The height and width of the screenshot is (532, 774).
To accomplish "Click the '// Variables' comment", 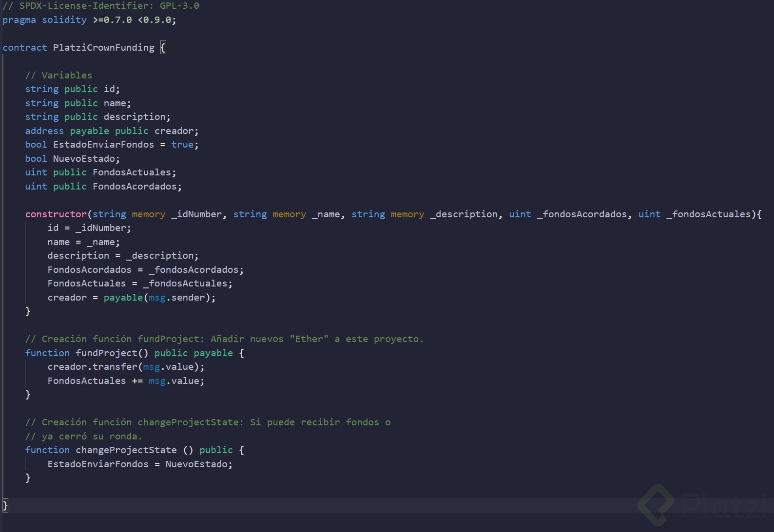I will [x=58, y=76].
